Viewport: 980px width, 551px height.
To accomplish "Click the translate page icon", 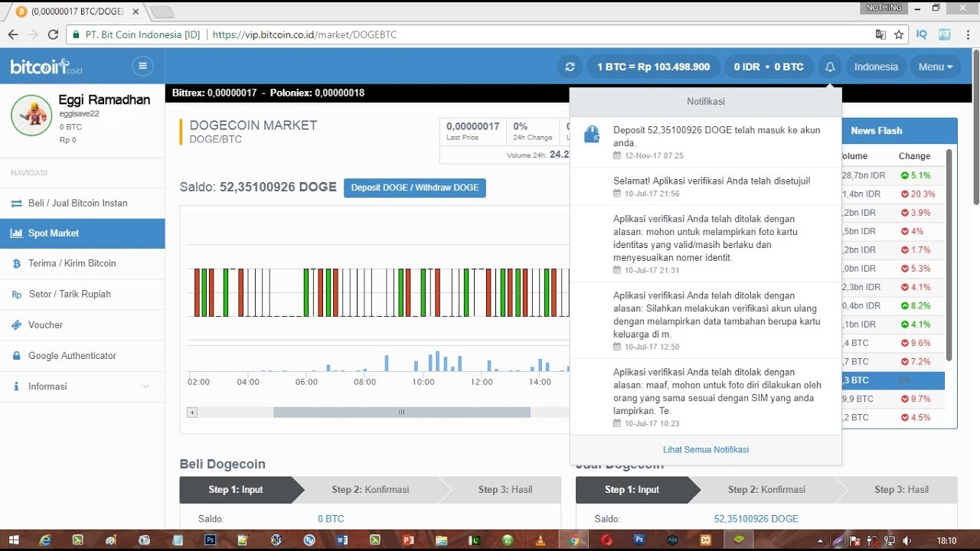I will pyautogui.click(x=880, y=34).
